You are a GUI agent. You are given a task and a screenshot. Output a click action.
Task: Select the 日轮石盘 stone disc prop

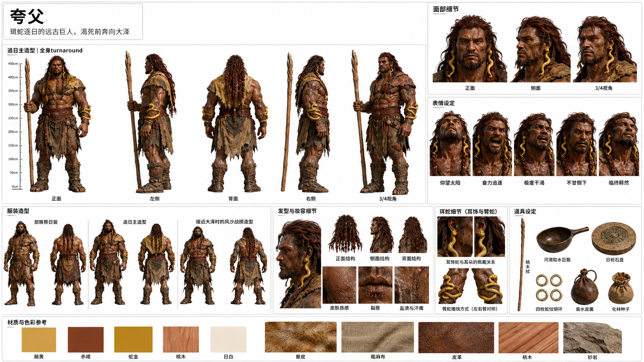(614, 239)
